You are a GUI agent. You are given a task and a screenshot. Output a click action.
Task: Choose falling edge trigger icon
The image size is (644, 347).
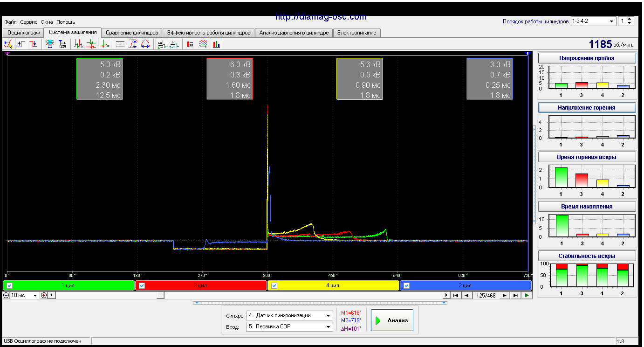34,44
